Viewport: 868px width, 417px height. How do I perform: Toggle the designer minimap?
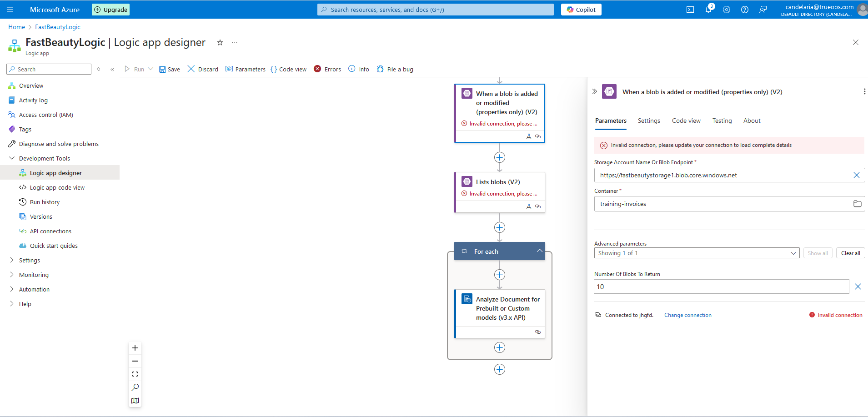click(135, 401)
